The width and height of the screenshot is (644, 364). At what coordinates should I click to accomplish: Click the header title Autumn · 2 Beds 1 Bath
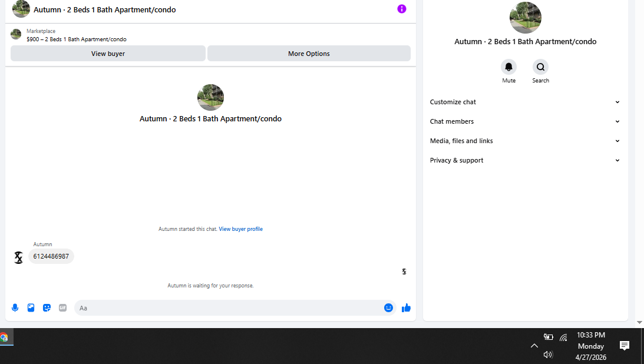105,10
